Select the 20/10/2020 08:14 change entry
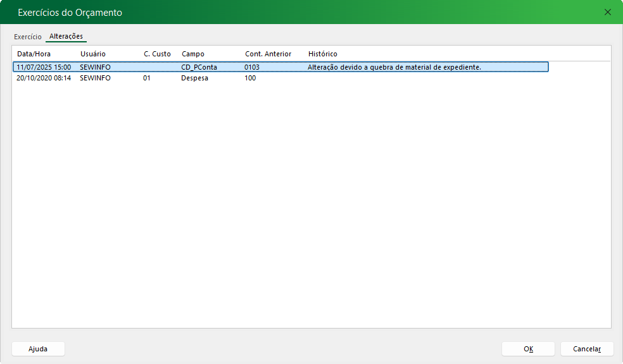623x364 pixels. pos(44,78)
